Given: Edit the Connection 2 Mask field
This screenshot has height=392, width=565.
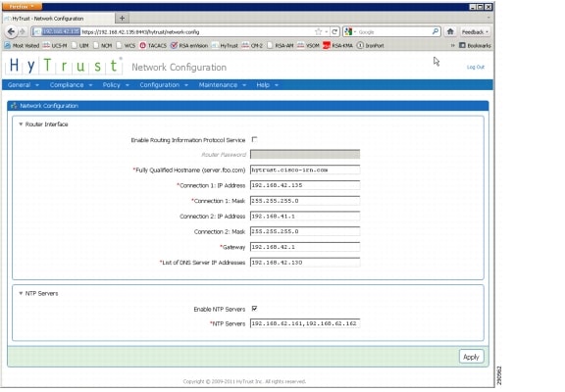Looking at the screenshot, I should point(305,231).
